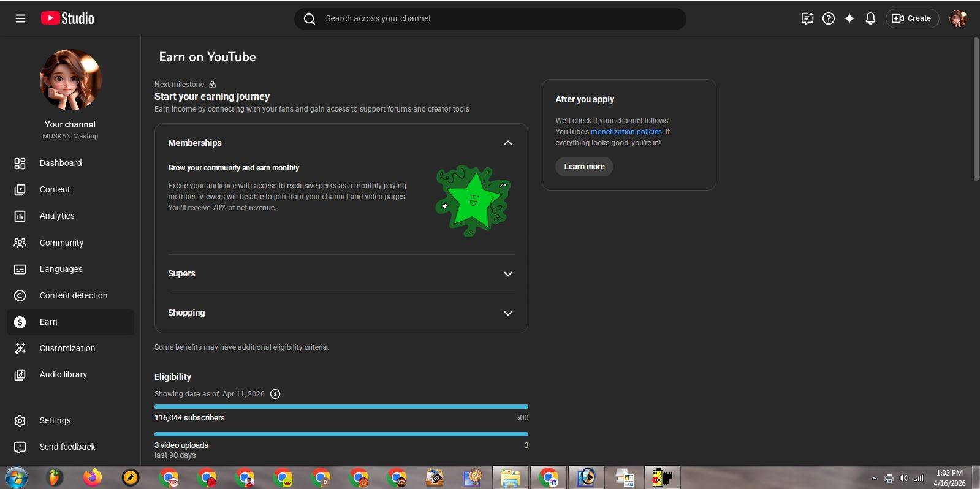Open Analytics from the sidebar
980x489 pixels.
click(x=57, y=216)
